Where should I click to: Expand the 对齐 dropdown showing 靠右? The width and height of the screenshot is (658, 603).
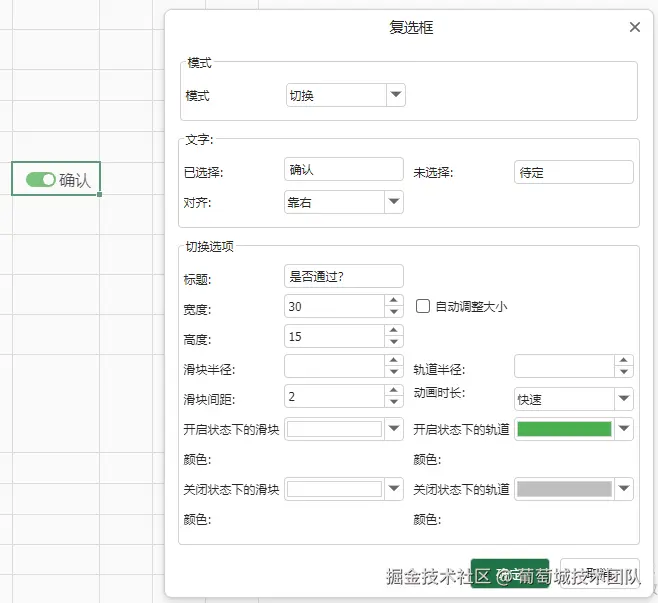(394, 202)
